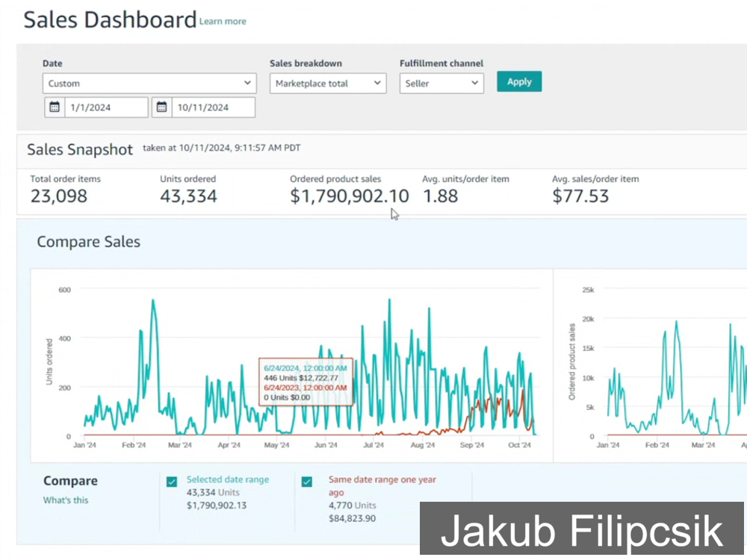Click the chart tooltip 446 Units $12,722.77
Viewport: 747px width, 560px height.
tap(300, 378)
